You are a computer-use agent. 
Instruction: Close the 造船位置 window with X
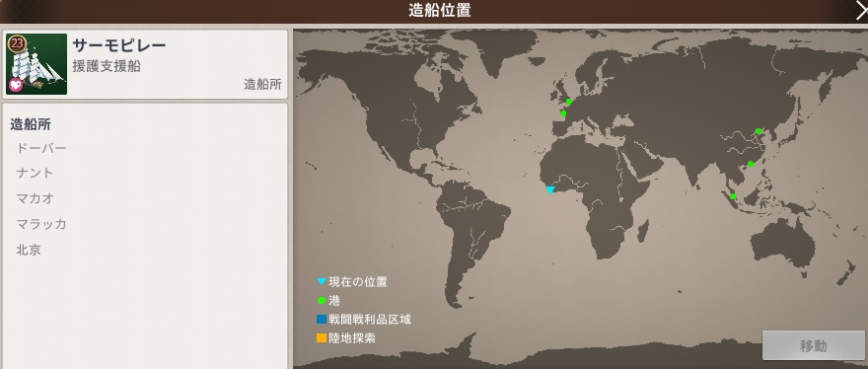coord(861,11)
